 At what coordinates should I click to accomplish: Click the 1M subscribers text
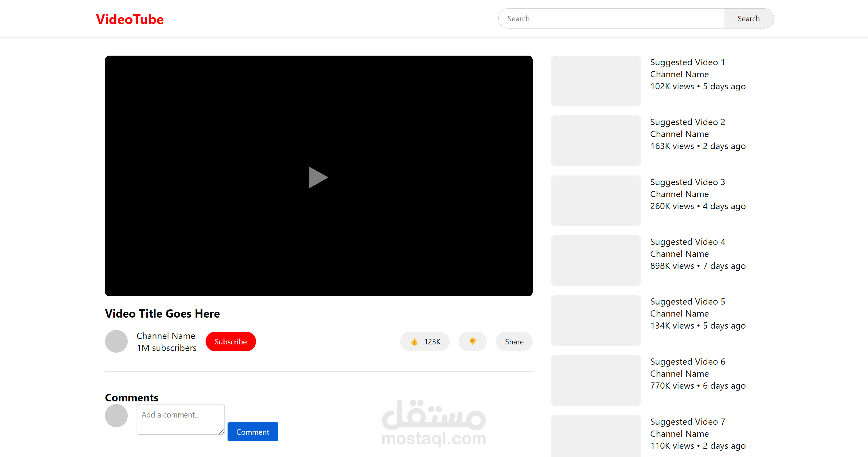pos(166,348)
